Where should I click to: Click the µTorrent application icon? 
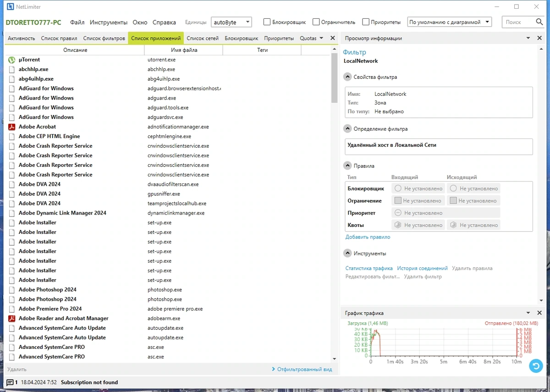pos(12,60)
